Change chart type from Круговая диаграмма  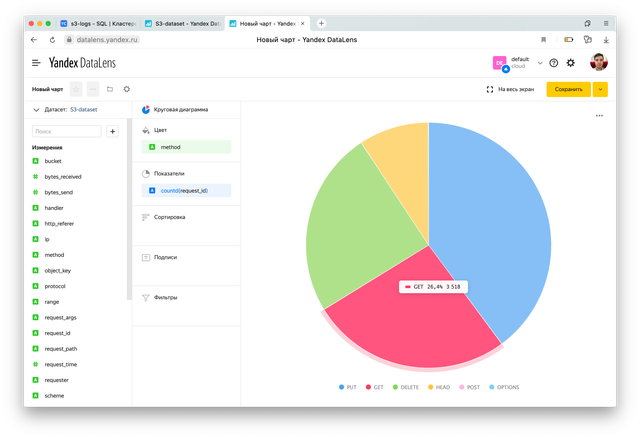coord(180,110)
